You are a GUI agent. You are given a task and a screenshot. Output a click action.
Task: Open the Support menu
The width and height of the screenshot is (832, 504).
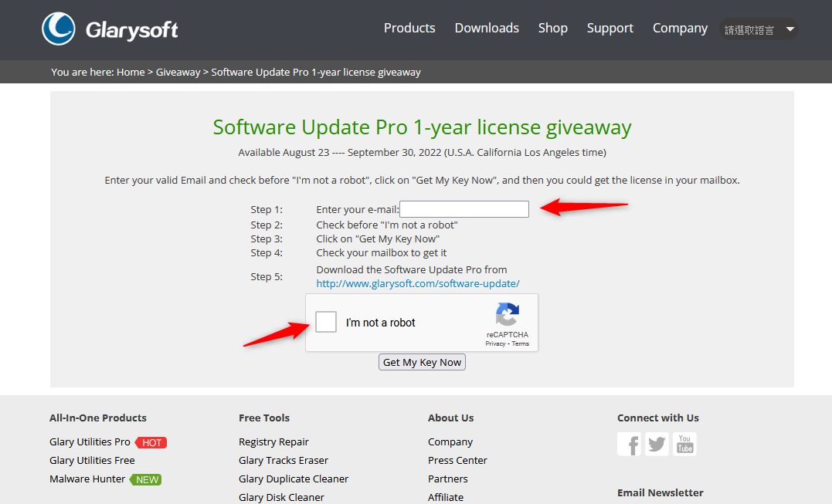pyautogui.click(x=610, y=28)
